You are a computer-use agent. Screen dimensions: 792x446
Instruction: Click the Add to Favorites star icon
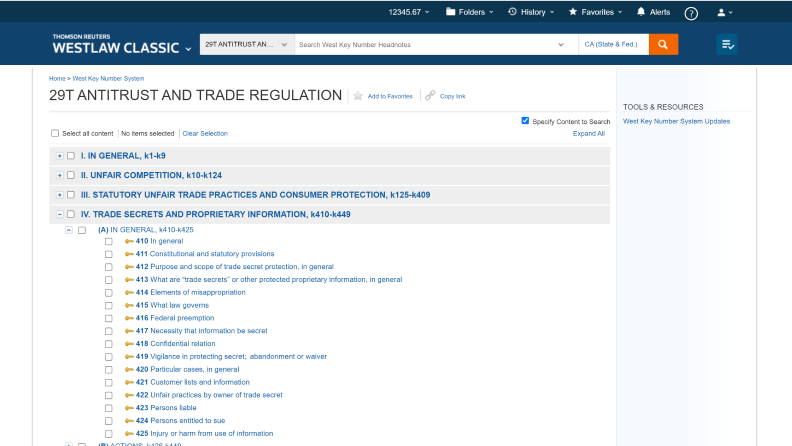[x=358, y=96]
